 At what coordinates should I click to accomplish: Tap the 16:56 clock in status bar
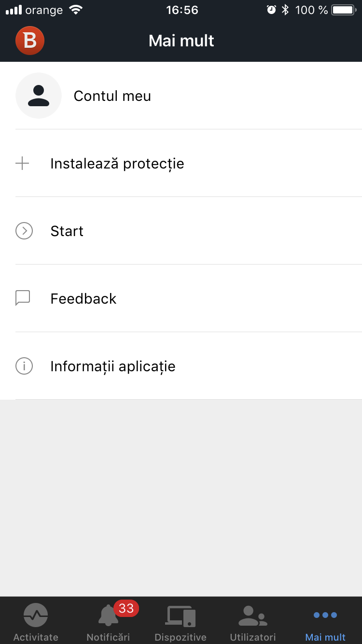pos(182,10)
